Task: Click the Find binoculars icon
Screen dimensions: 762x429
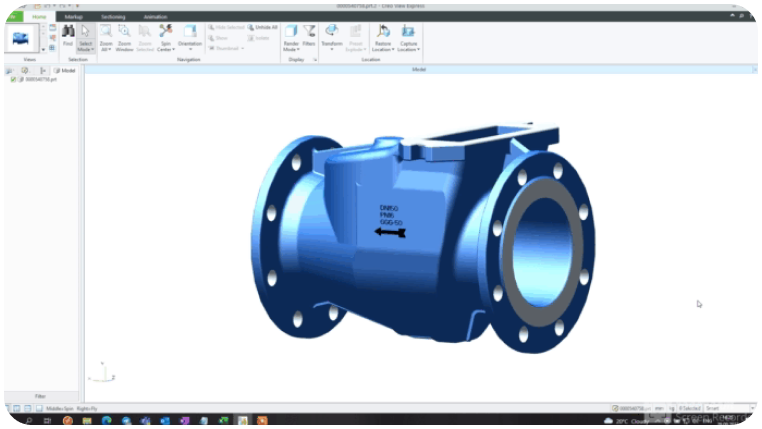Action: pyautogui.click(x=68, y=32)
